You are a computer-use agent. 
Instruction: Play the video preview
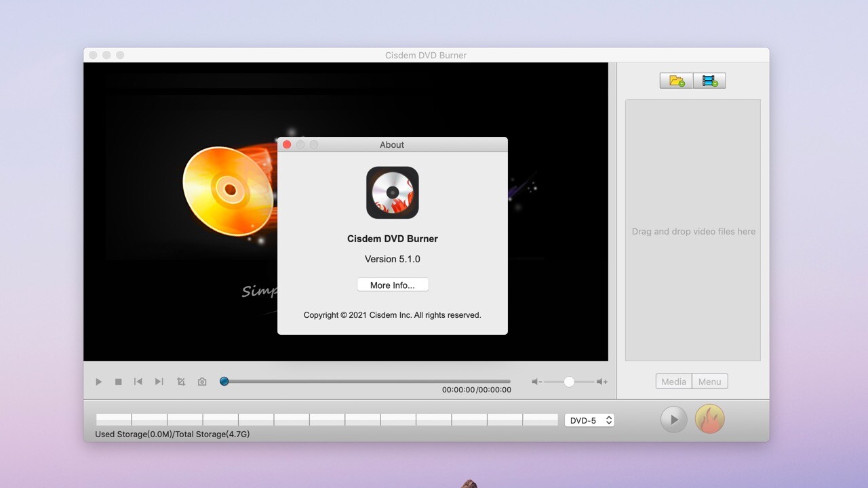[x=98, y=382]
